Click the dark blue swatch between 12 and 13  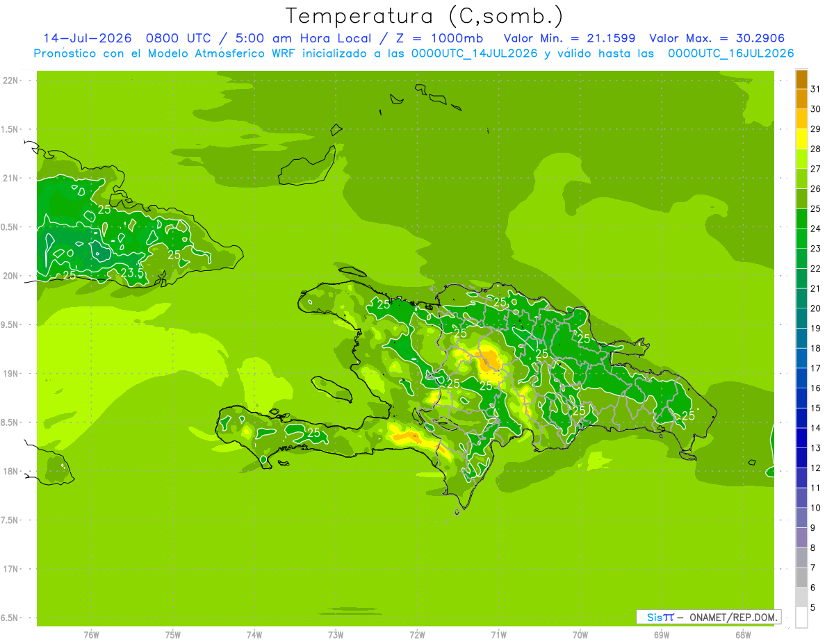(801, 459)
